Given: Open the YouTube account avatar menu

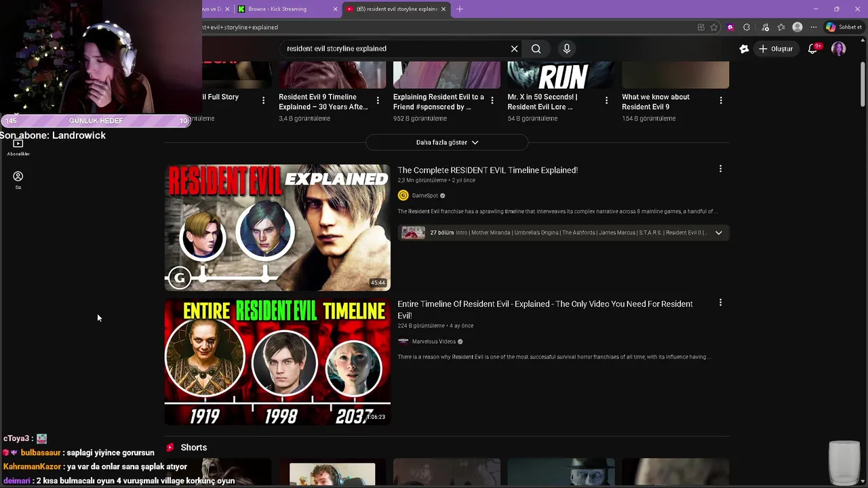Looking at the screenshot, I should [839, 49].
